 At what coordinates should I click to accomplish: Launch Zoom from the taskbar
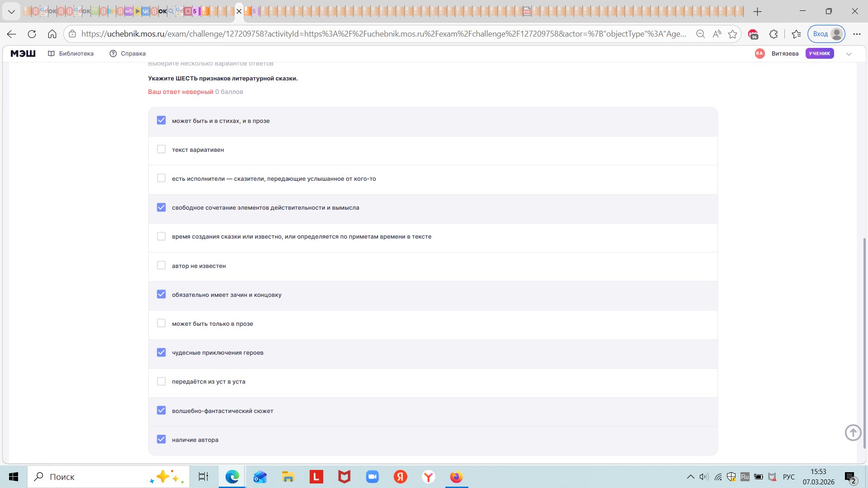click(x=372, y=477)
